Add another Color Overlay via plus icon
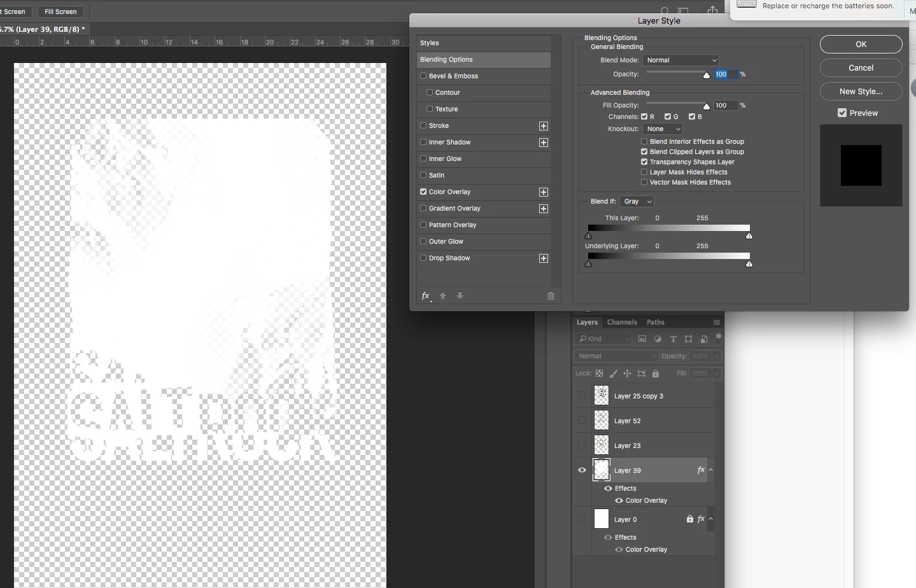Image resolution: width=916 pixels, height=588 pixels. coord(544,192)
